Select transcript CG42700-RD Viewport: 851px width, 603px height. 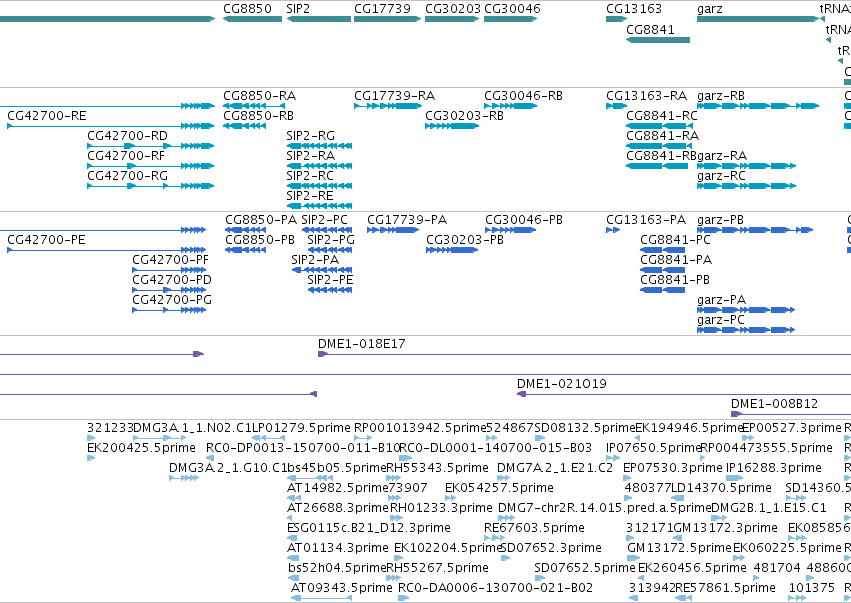[x=151, y=146]
